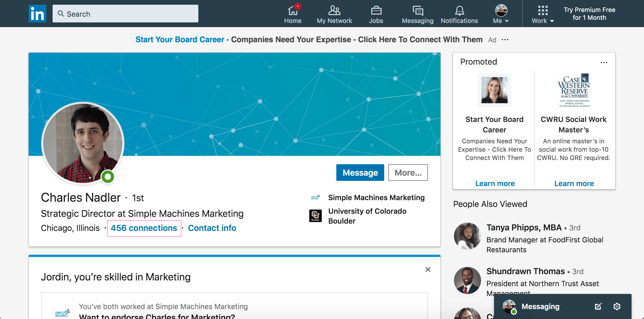Screen dimensions: 644x319
Task: Expand the Me account dropdown
Action: (x=501, y=14)
